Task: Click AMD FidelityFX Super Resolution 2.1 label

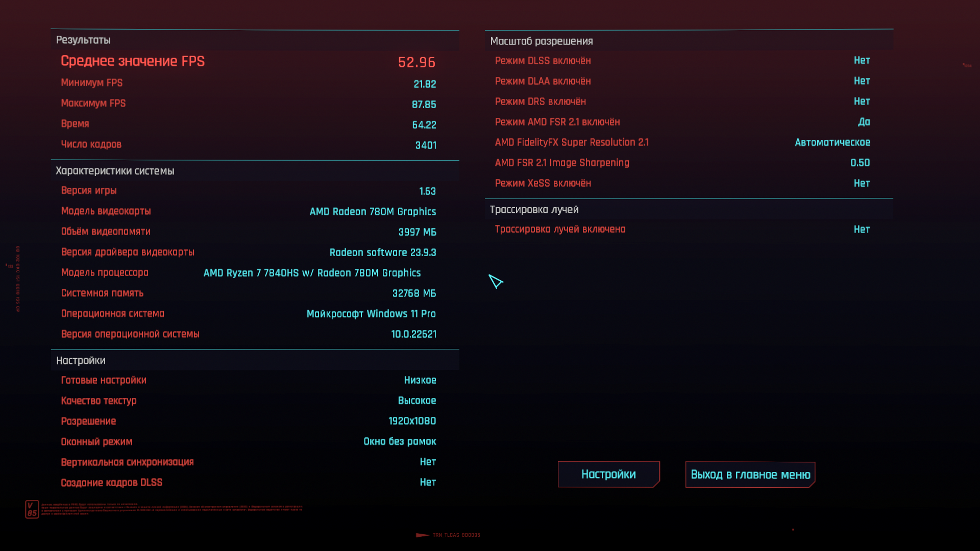Action: click(572, 142)
